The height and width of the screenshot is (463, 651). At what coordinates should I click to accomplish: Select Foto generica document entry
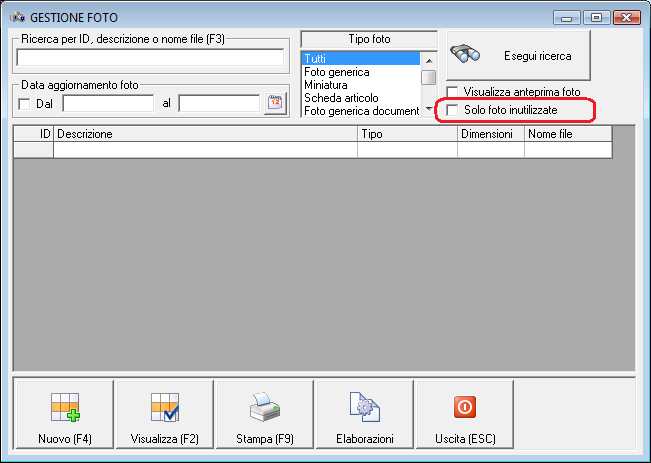[361, 111]
